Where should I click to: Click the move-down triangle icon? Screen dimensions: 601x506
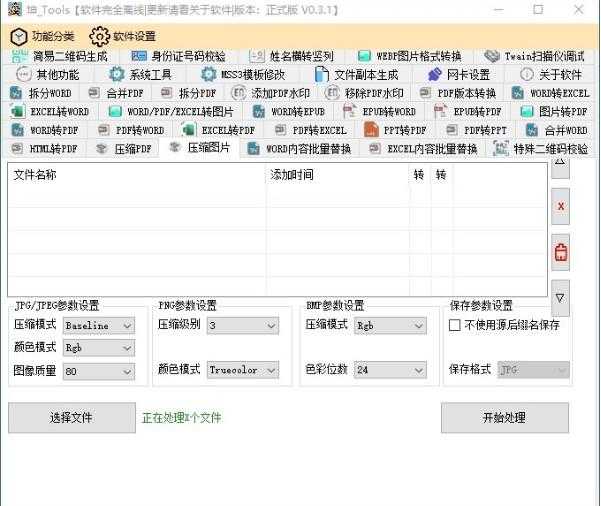pos(561,297)
